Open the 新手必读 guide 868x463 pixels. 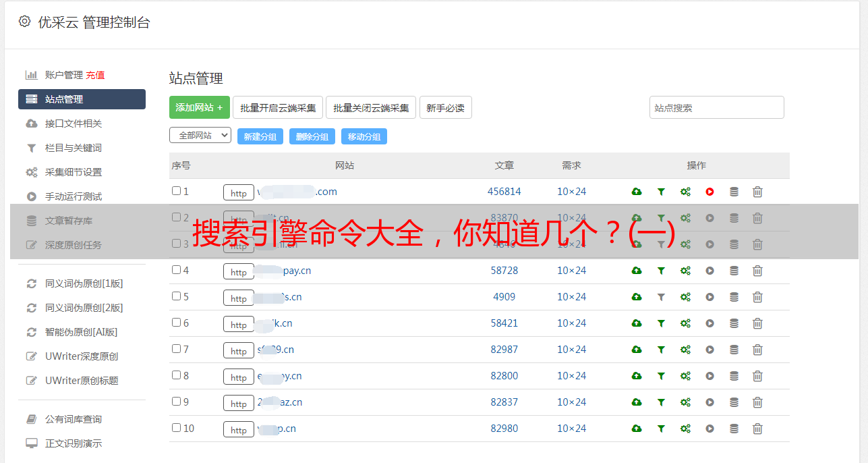[445, 107]
